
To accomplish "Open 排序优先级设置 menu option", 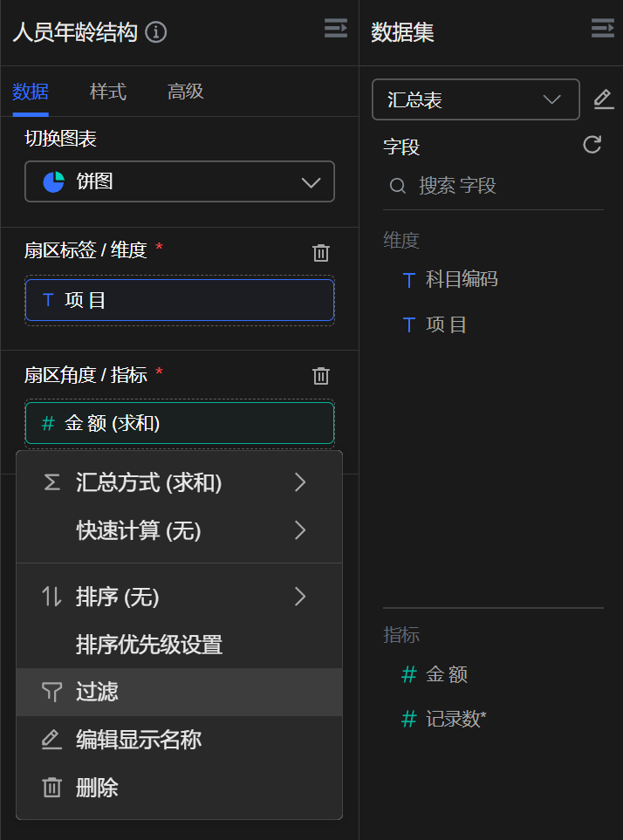I will tap(179, 645).
